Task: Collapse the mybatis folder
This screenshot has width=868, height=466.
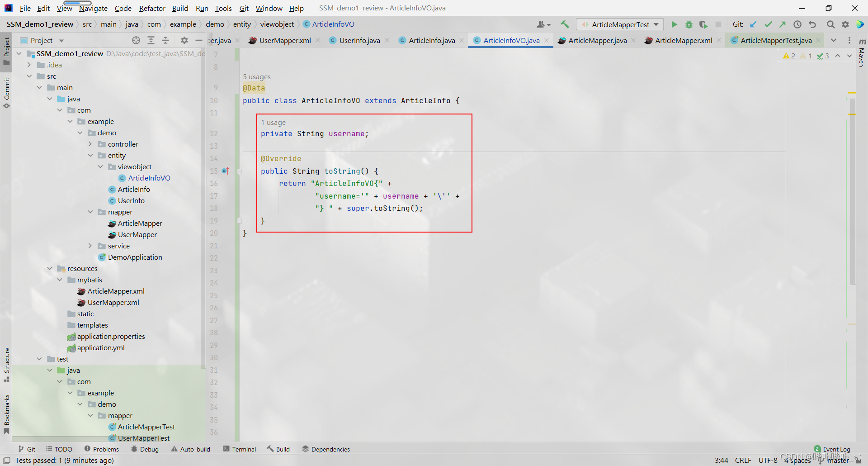Action: tap(60, 280)
